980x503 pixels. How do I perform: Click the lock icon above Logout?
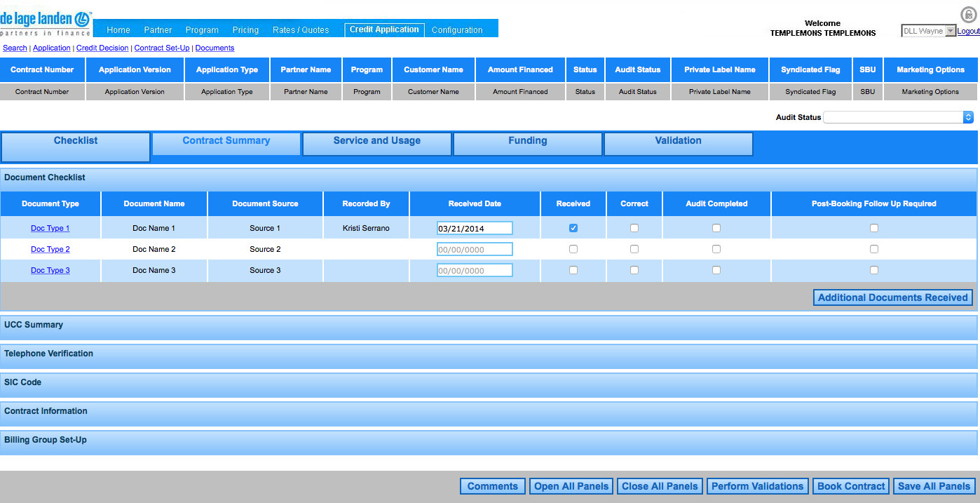pos(968,15)
